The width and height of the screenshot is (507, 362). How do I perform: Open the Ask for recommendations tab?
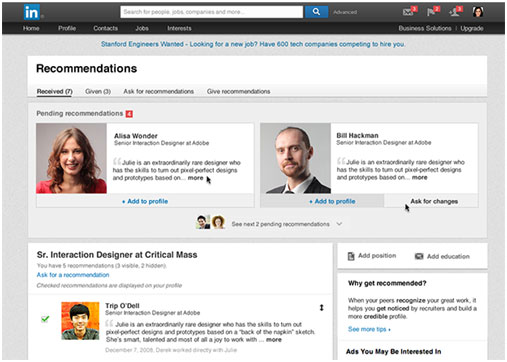pyautogui.click(x=158, y=91)
